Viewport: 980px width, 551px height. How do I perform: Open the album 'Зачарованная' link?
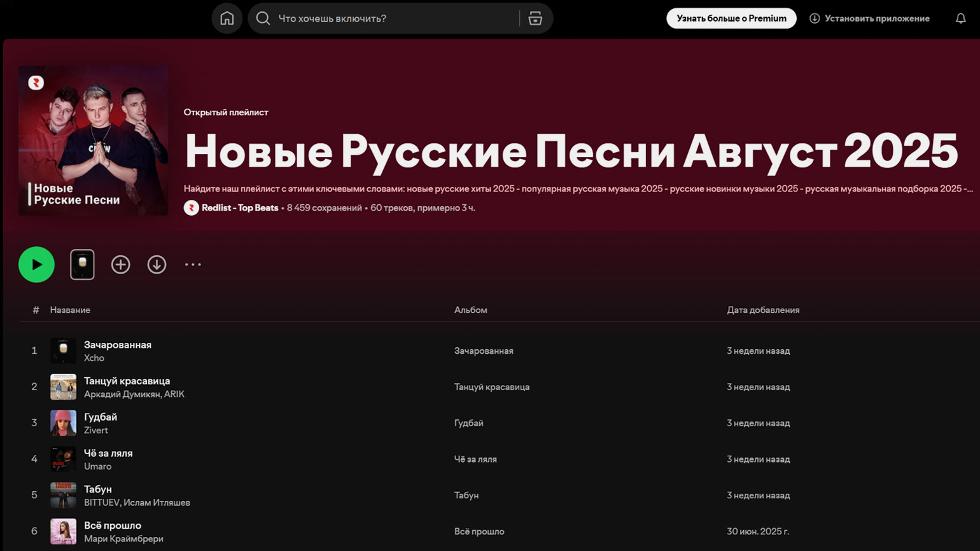click(x=484, y=351)
